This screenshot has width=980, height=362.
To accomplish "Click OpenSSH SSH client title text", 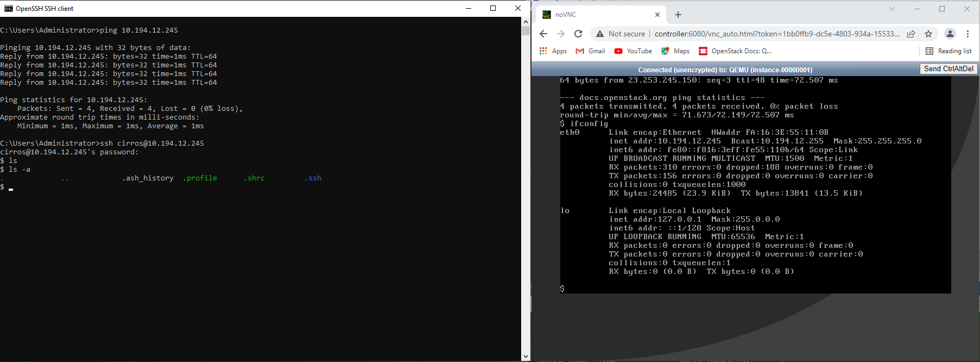I will tap(45, 9).
